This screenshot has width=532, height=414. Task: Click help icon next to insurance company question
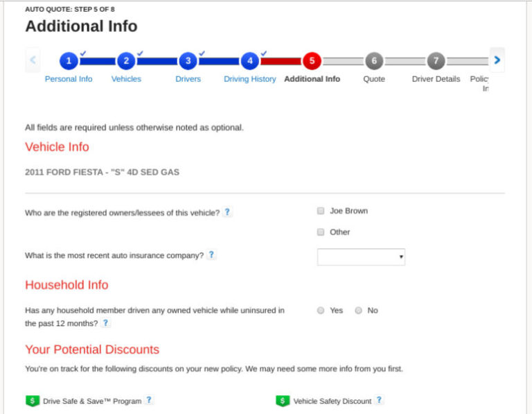[x=211, y=255]
